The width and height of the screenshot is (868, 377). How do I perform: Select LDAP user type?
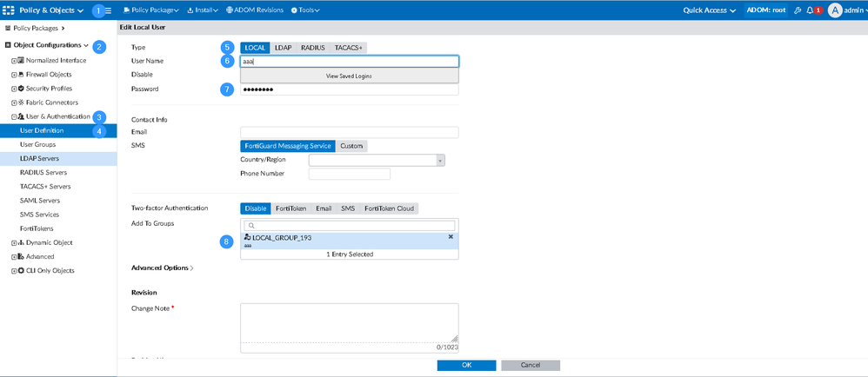[x=284, y=48]
